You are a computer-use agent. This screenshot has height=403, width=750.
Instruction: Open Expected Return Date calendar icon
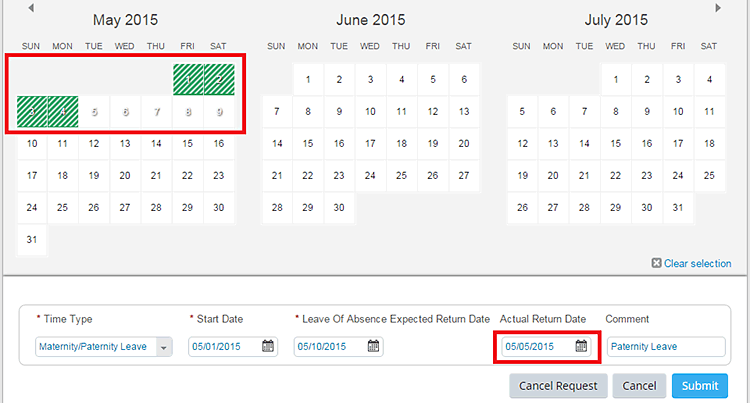click(x=373, y=347)
